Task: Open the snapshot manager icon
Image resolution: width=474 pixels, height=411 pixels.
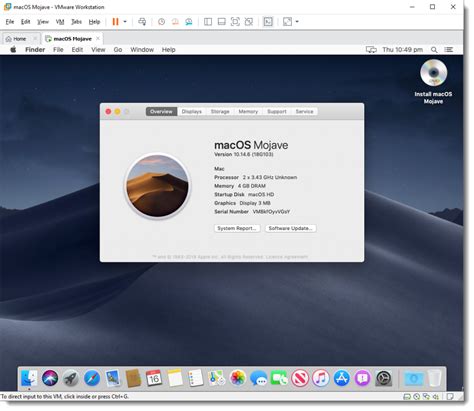Action: [189, 22]
